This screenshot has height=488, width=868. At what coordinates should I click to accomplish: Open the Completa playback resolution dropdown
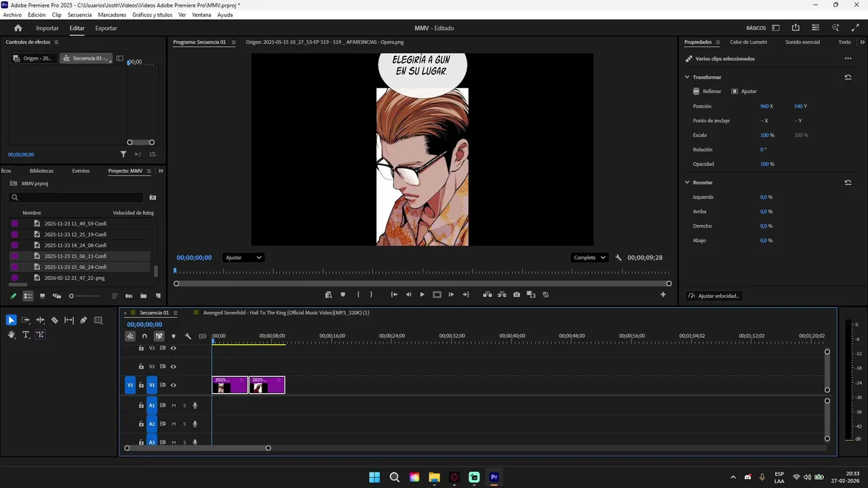tap(589, 258)
